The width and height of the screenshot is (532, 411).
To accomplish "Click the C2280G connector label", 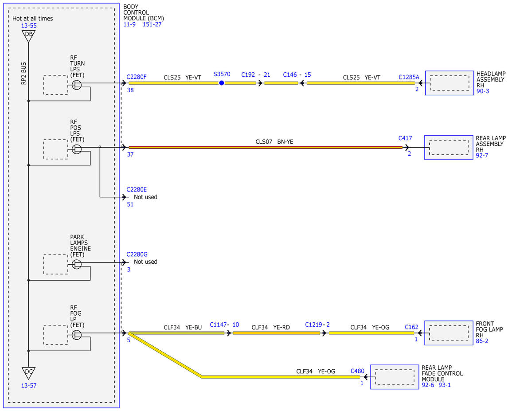I will [137, 254].
